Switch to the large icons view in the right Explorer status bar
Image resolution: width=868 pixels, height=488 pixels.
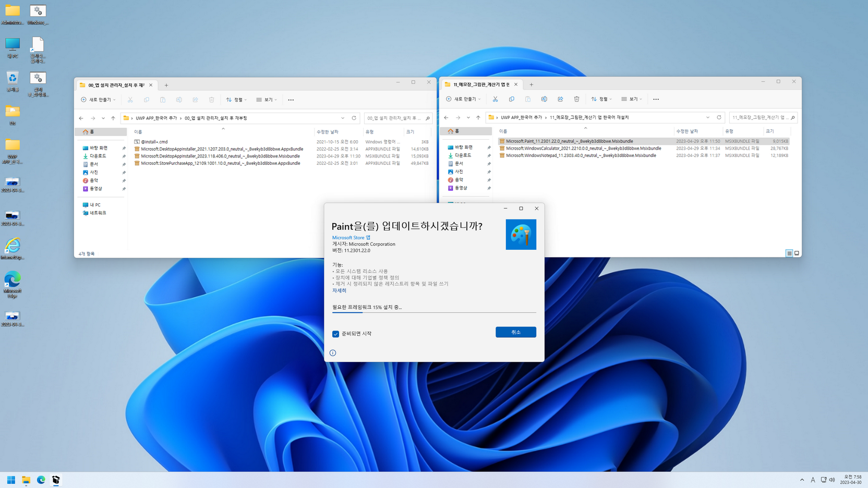[797, 253]
